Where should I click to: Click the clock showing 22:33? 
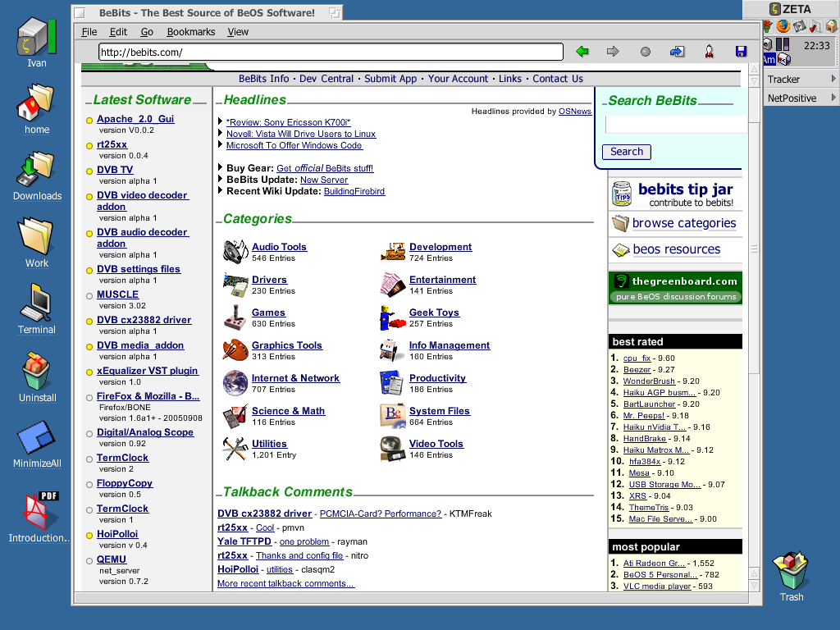tap(816, 46)
